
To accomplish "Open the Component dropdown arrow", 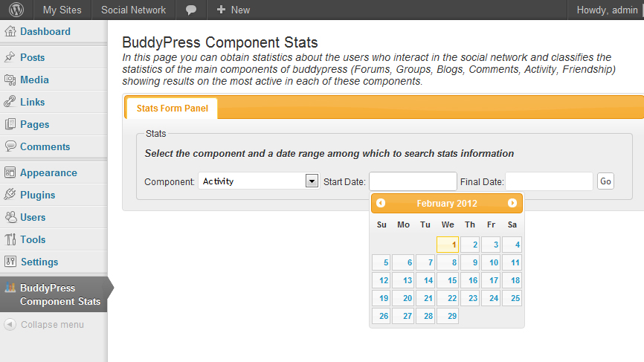I will 312,181.
